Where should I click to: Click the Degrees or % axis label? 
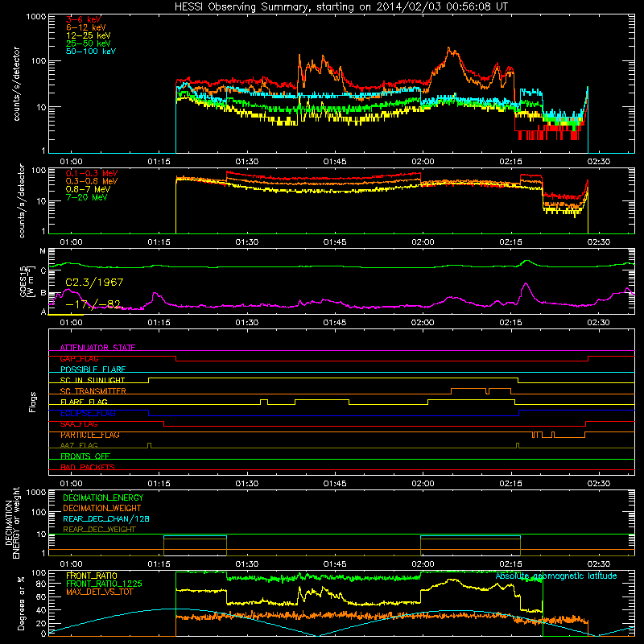tap(21, 603)
